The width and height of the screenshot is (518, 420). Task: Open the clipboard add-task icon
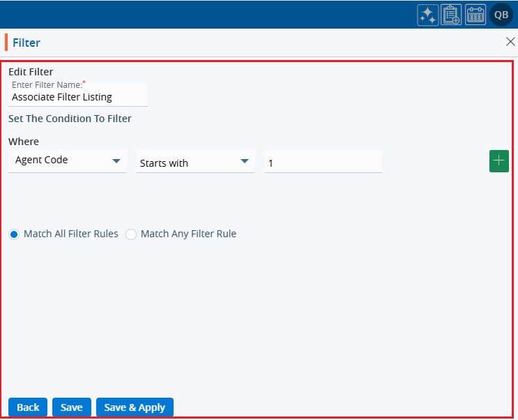coord(451,15)
